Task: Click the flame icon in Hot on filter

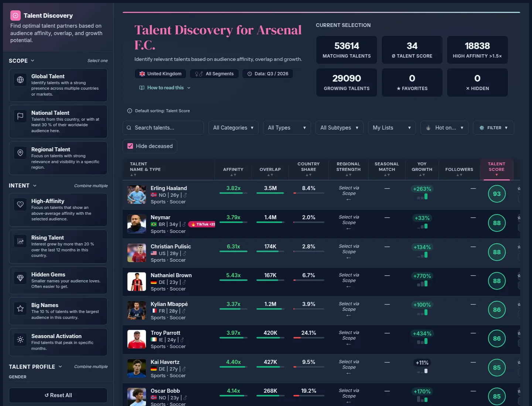Action: [428, 128]
